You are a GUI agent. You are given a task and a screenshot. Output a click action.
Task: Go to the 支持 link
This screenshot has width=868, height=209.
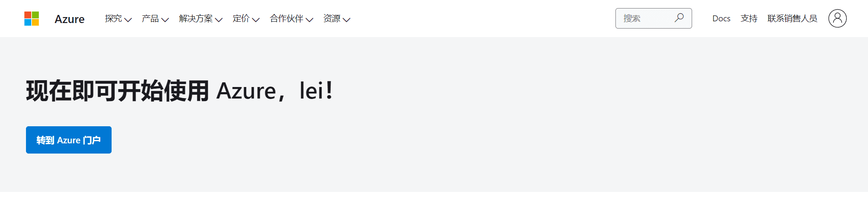tap(749, 18)
